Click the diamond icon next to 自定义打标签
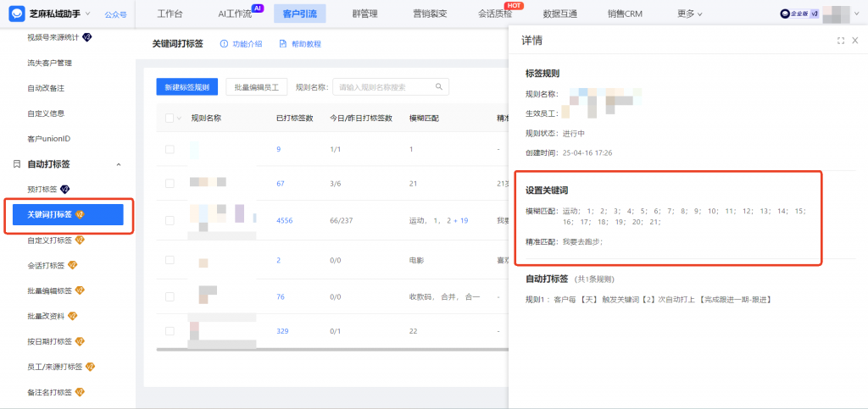This screenshot has height=409, width=868. click(x=81, y=240)
